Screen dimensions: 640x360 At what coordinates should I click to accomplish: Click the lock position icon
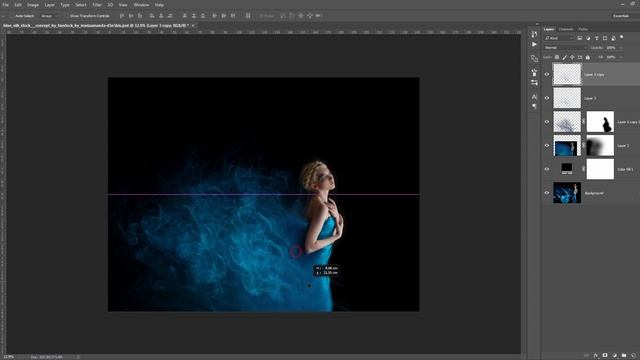[x=572, y=57]
